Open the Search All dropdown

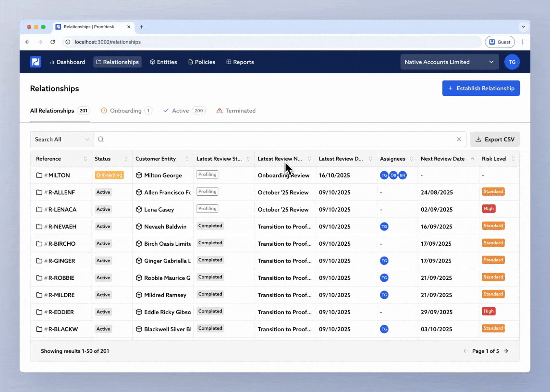pos(62,139)
